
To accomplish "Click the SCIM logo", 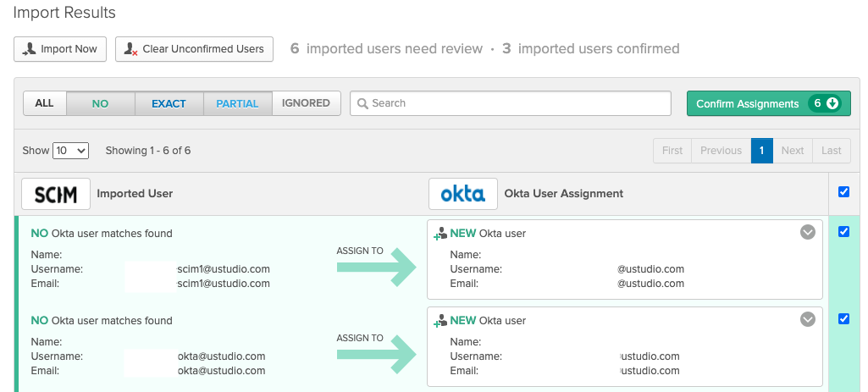I will [x=56, y=194].
